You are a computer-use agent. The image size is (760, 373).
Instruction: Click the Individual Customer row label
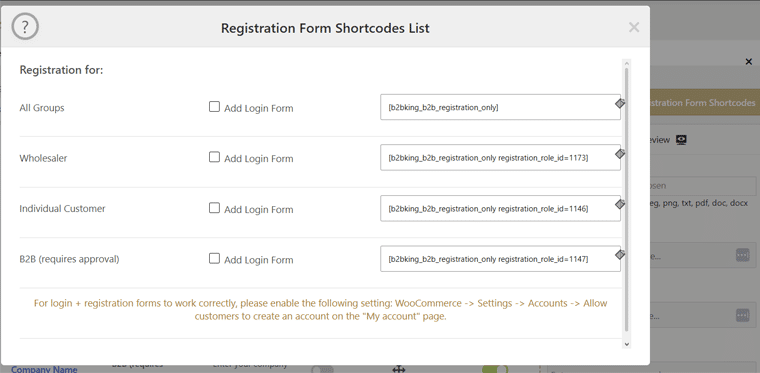(x=62, y=208)
